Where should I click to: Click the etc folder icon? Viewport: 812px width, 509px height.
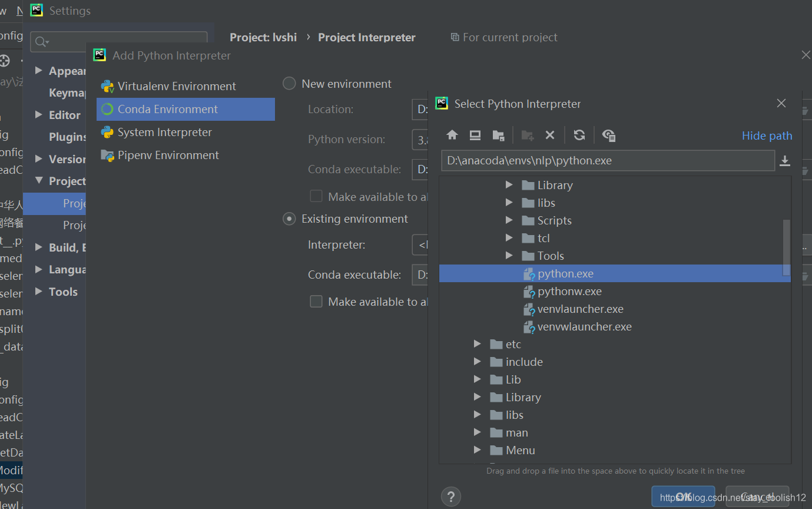pos(496,344)
